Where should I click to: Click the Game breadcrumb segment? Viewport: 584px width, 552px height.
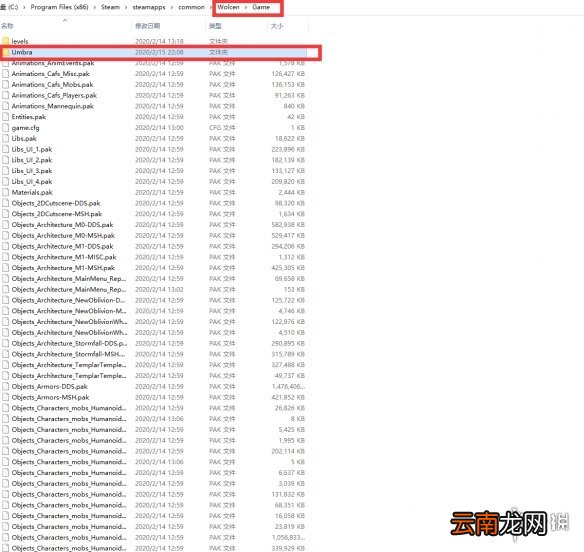261,7
